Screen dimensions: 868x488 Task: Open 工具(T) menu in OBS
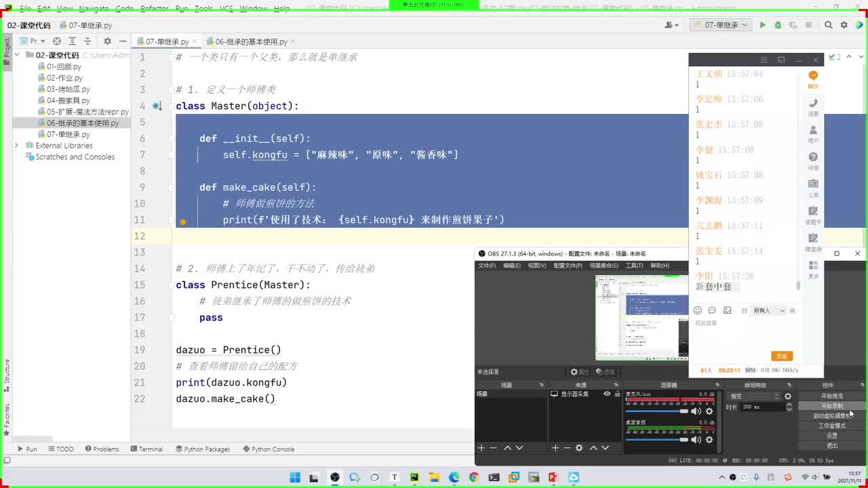click(x=635, y=266)
